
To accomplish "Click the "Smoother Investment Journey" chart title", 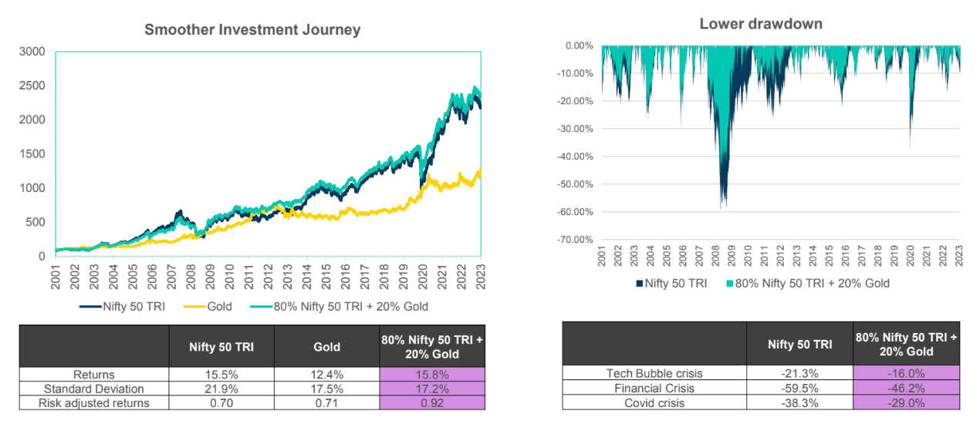I will tap(252, 30).
